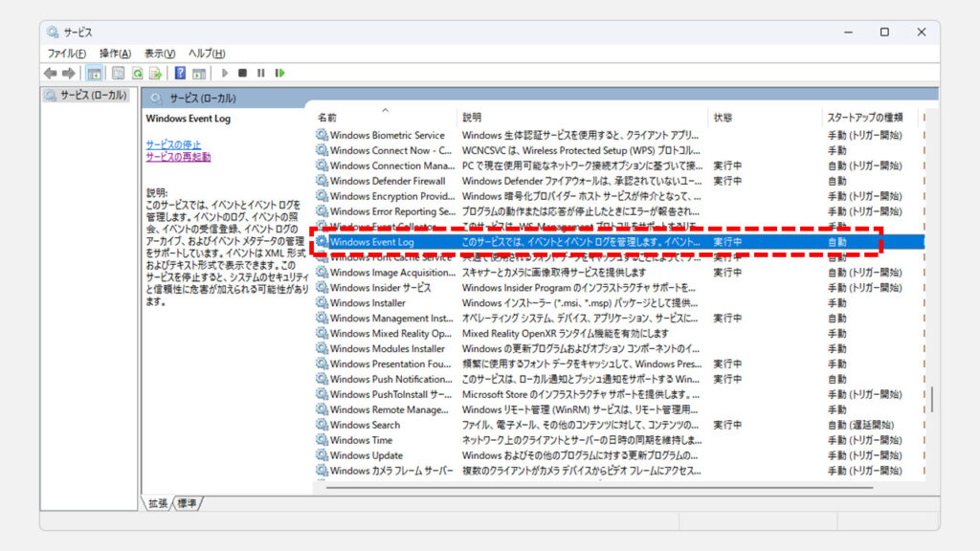Click the Back arrow toolbar icon
Viewport: 980px width, 551px height.
[51, 73]
